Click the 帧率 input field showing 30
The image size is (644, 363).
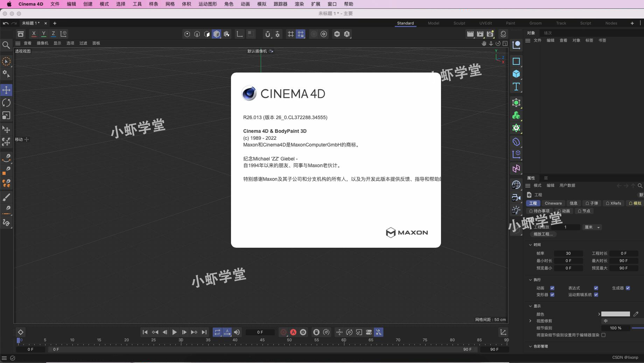568,253
